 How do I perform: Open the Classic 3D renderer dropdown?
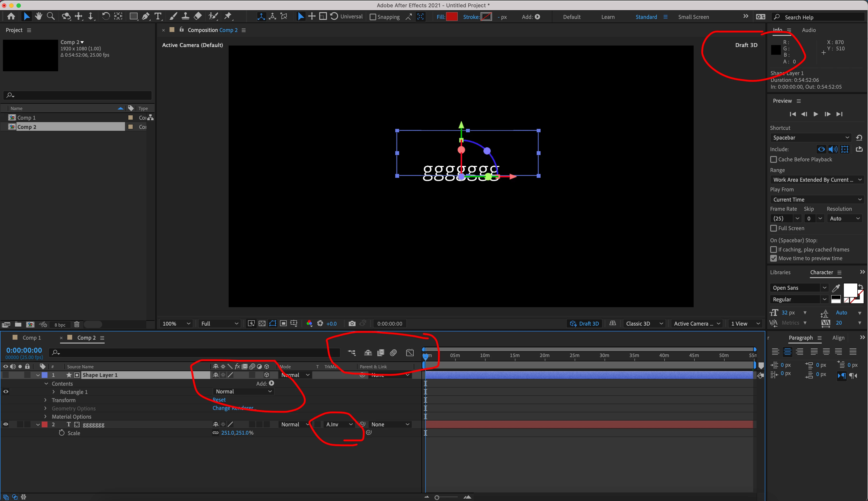pos(644,323)
